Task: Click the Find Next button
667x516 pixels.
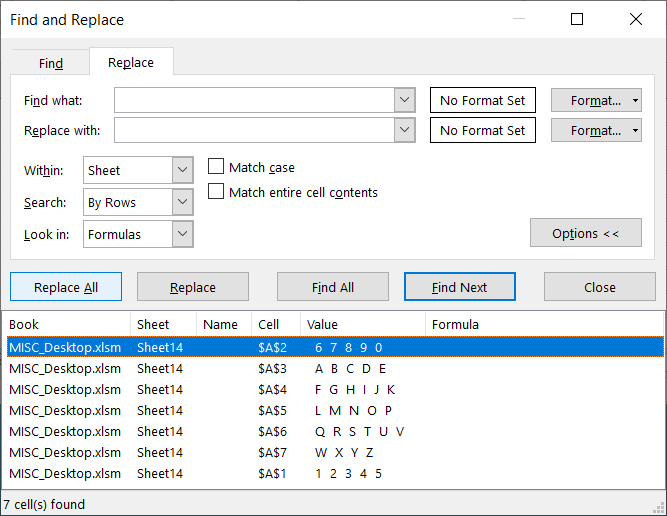Action: 459,287
